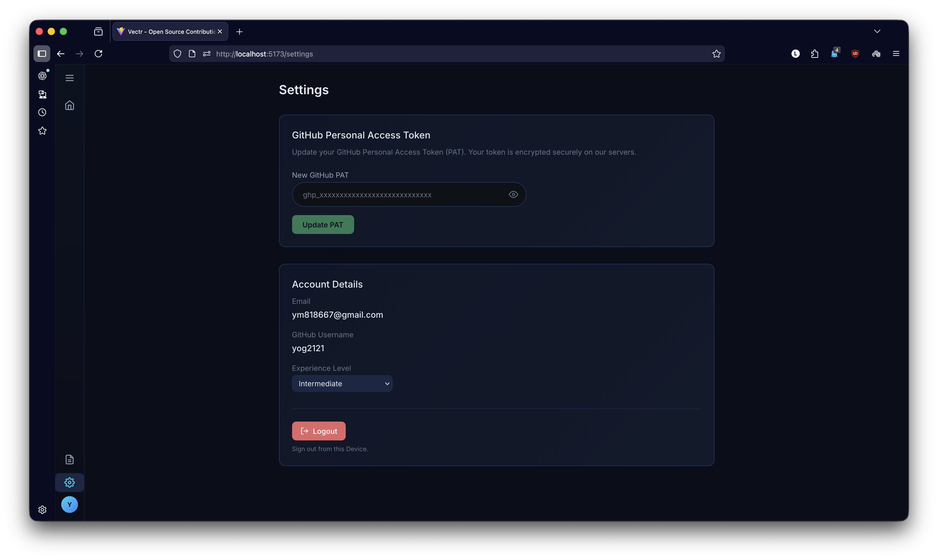Open the ChatGPT icon in browser sidebar
The image size is (938, 560).
click(42, 76)
